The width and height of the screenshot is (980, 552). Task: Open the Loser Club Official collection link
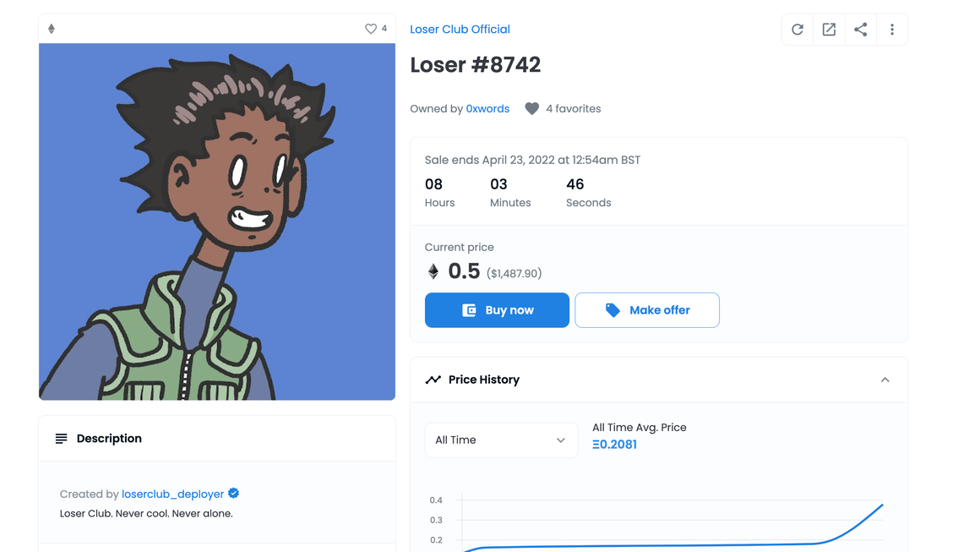(x=460, y=30)
